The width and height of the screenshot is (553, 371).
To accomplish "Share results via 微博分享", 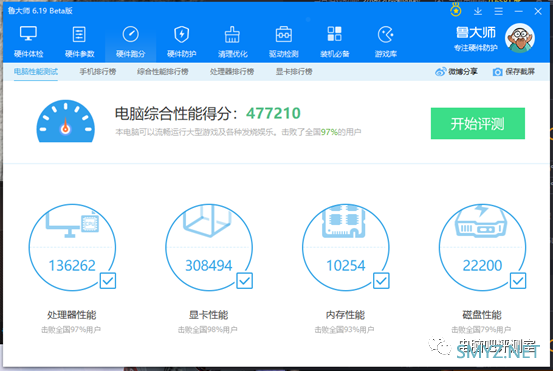I will (456, 72).
